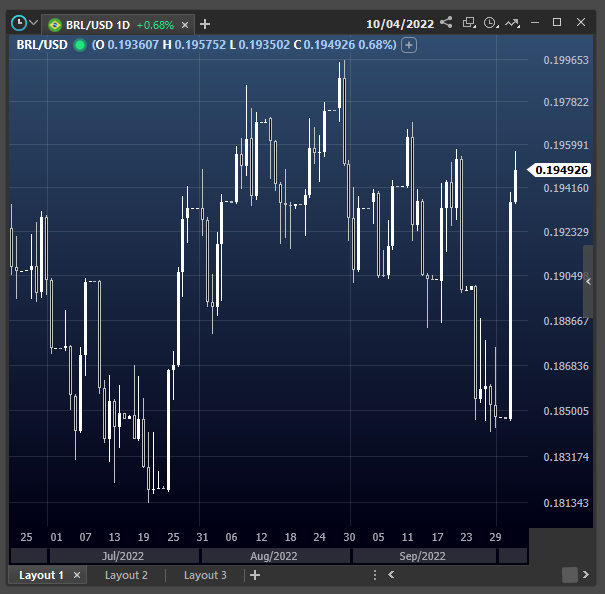
Task: Click the plus button after the OHLC values
Action: click(409, 45)
